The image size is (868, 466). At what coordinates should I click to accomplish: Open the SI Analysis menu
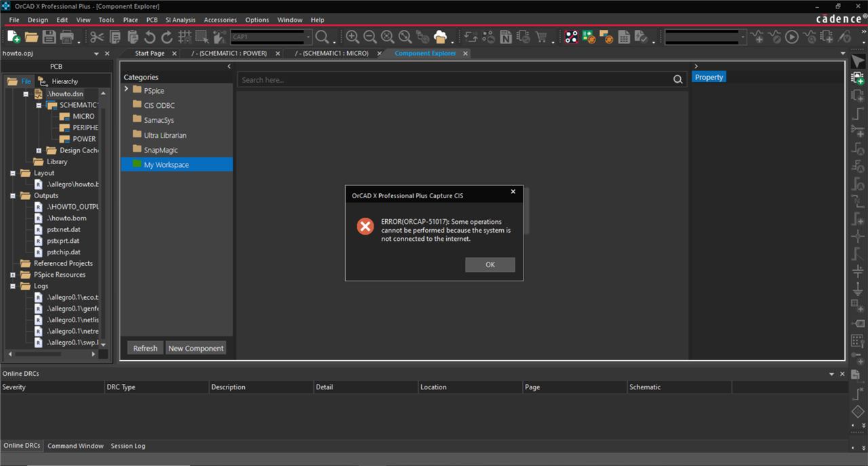180,20
